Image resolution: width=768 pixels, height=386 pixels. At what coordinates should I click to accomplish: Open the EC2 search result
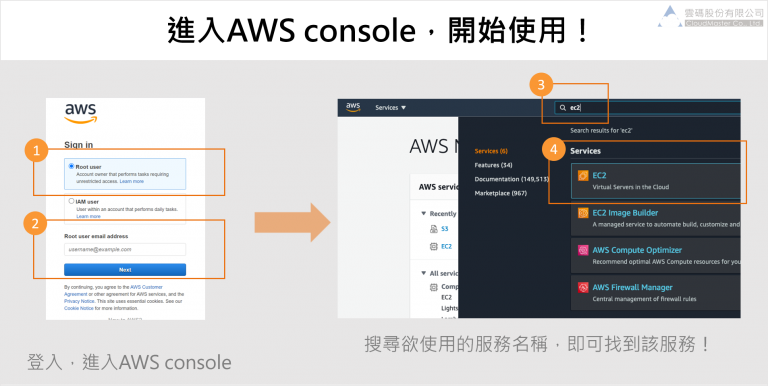[x=655, y=181]
